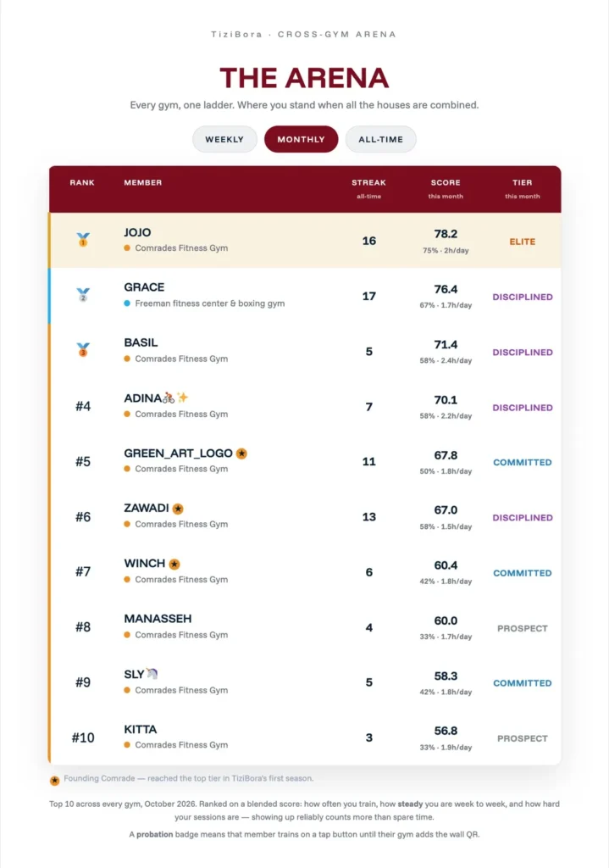Select the MONTHLY tab

point(301,140)
